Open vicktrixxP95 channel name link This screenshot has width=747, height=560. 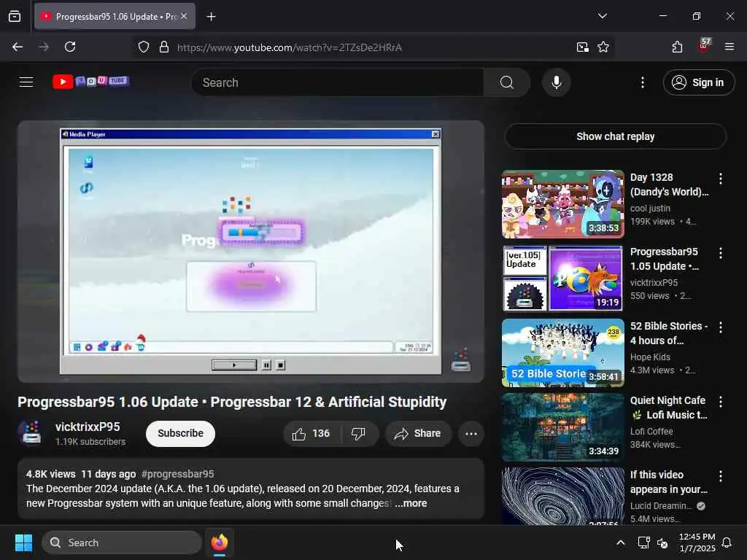coord(88,427)
